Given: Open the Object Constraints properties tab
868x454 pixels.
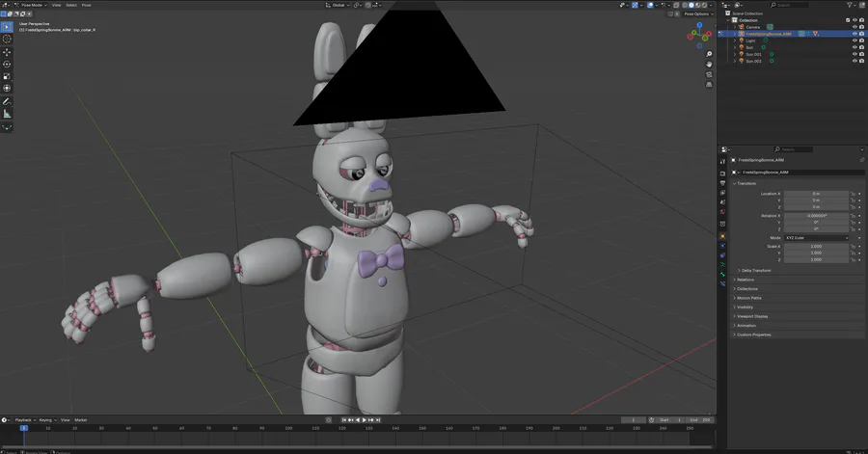Looking at the screenshot, I should click(x=722, y=255).
